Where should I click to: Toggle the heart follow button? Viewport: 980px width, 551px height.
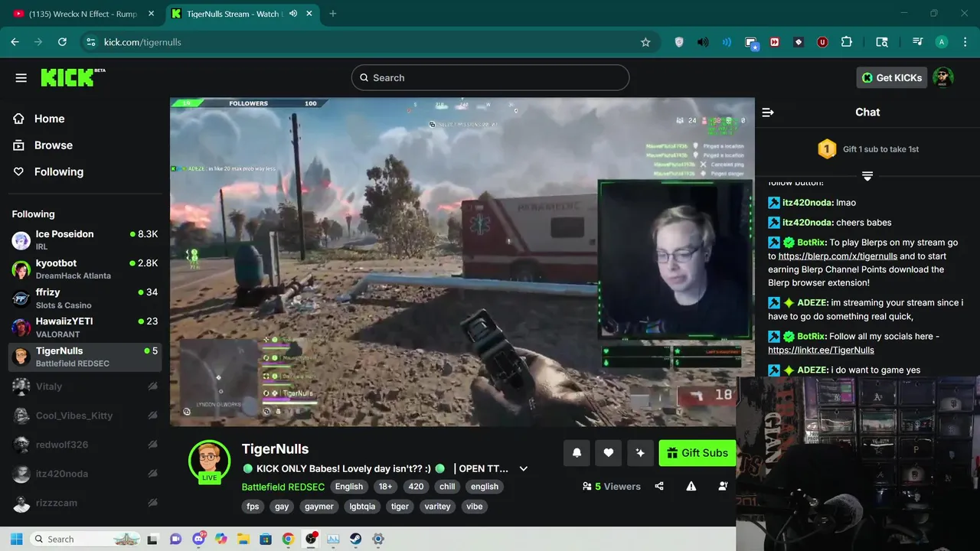pos(608,453)
